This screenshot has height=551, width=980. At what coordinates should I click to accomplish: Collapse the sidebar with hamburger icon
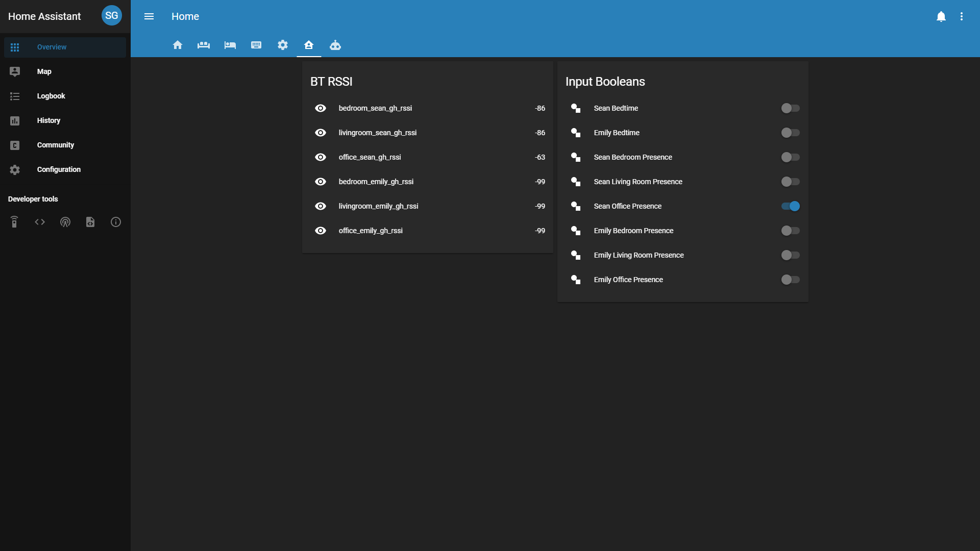pos(149,16)
